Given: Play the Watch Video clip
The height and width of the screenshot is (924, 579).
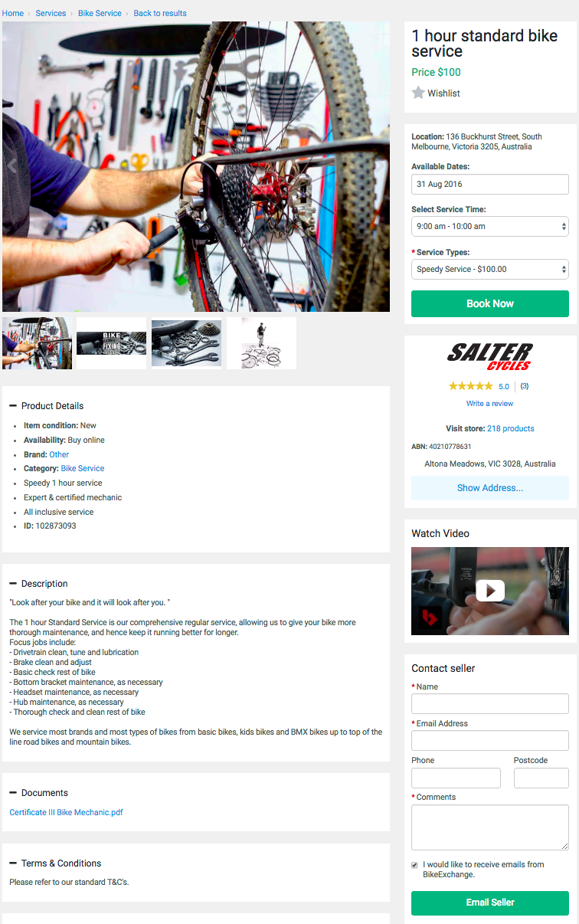Looking at the screenshot, I should 490,591.
